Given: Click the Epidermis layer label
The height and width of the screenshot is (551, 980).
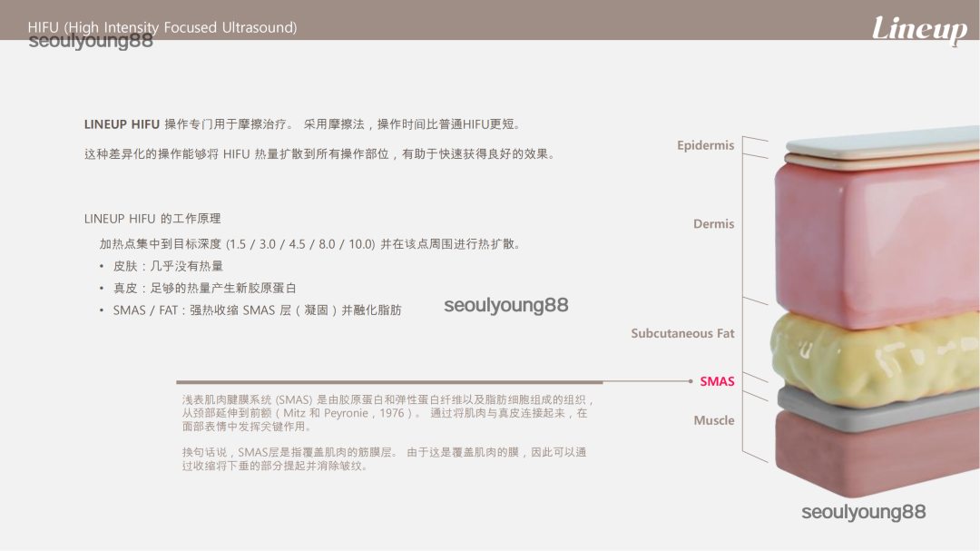Looking at the screenshot, I should (705, 145).
